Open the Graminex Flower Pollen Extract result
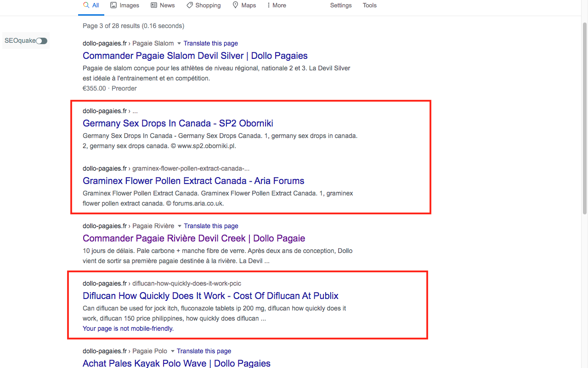Viewport: 588px width, 368px height. click(x=193, y=181)
